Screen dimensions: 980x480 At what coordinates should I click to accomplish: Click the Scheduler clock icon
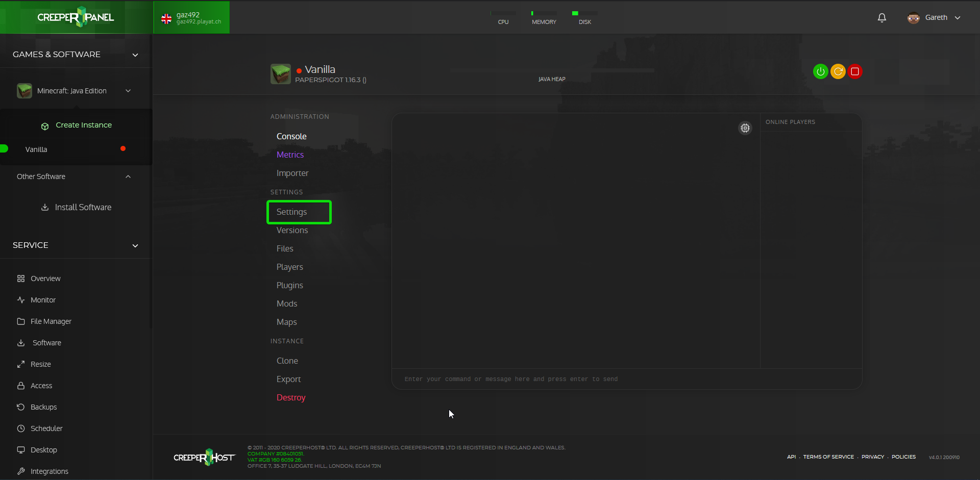tap(21, 428)
